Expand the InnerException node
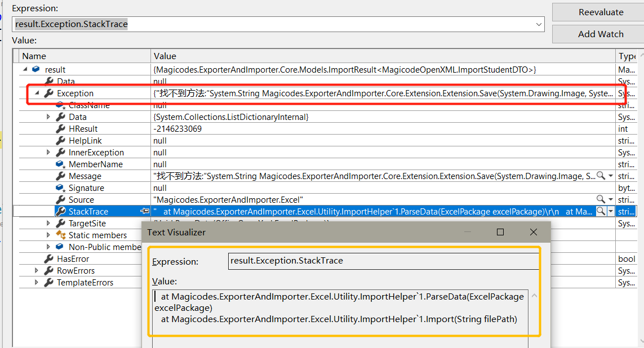Screen dimensions: 644x348 click(x=47, y=152)
